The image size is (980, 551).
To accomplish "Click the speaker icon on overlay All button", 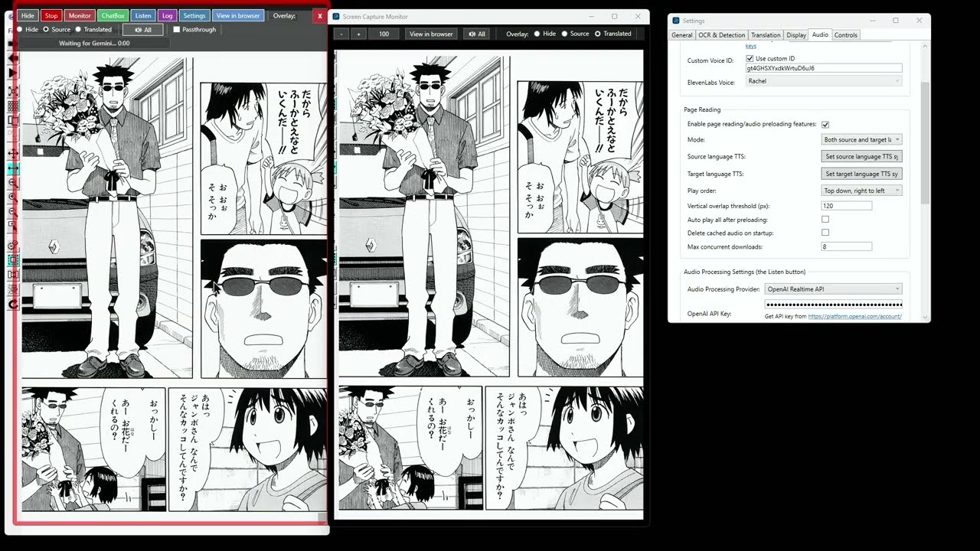I will point(138,30).
